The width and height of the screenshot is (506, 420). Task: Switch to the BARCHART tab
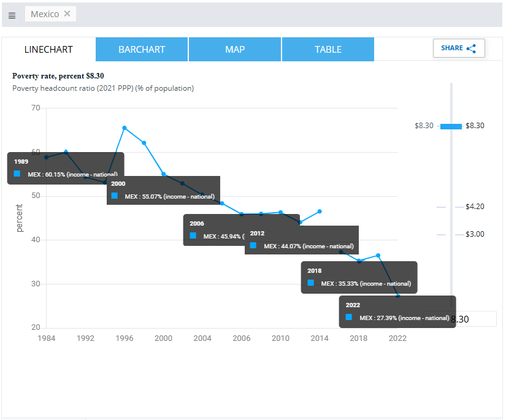pyautogui.click(x=142, y=50)
